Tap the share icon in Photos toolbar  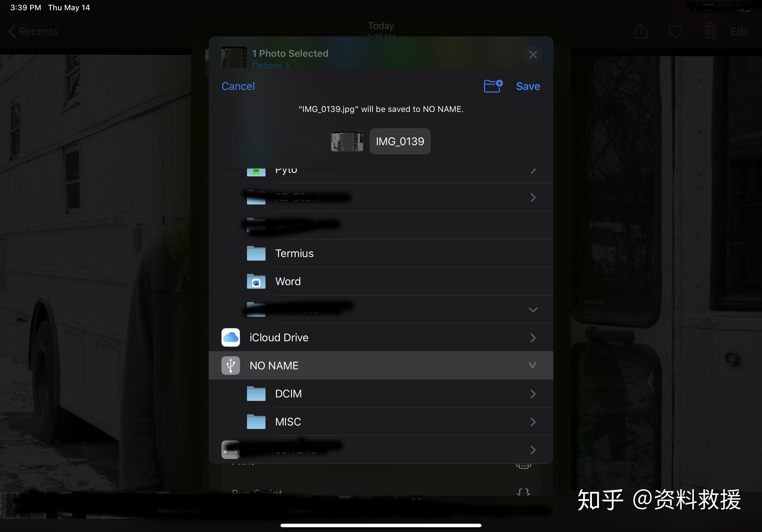pyautogui.click(x=641, y=31)
